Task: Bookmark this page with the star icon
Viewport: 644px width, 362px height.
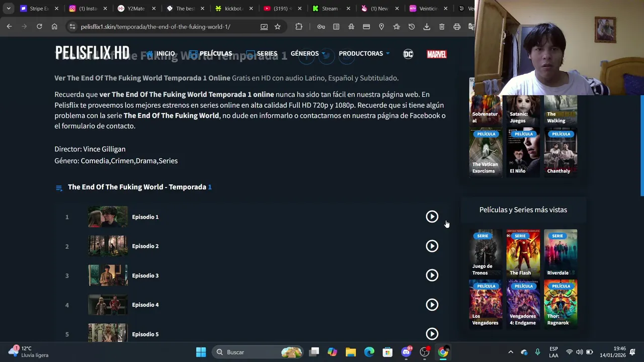Action: pyautogui.click(x=277, y=27)
